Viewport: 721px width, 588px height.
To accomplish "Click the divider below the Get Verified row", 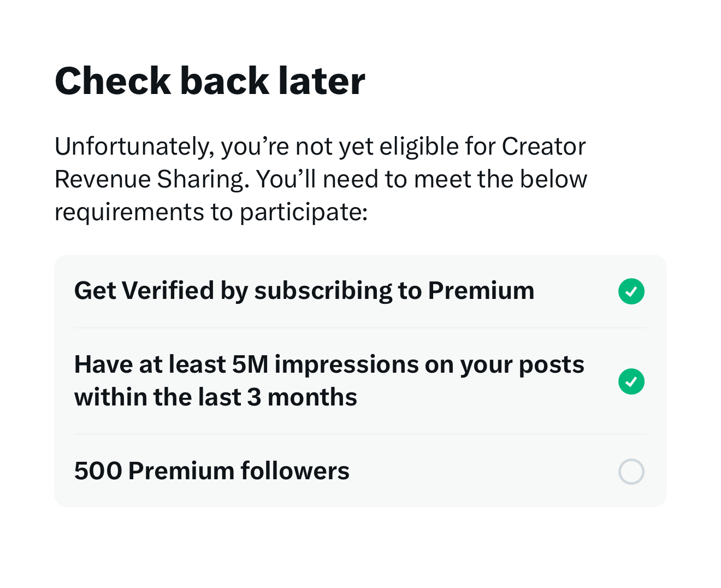I will point(361,328).
